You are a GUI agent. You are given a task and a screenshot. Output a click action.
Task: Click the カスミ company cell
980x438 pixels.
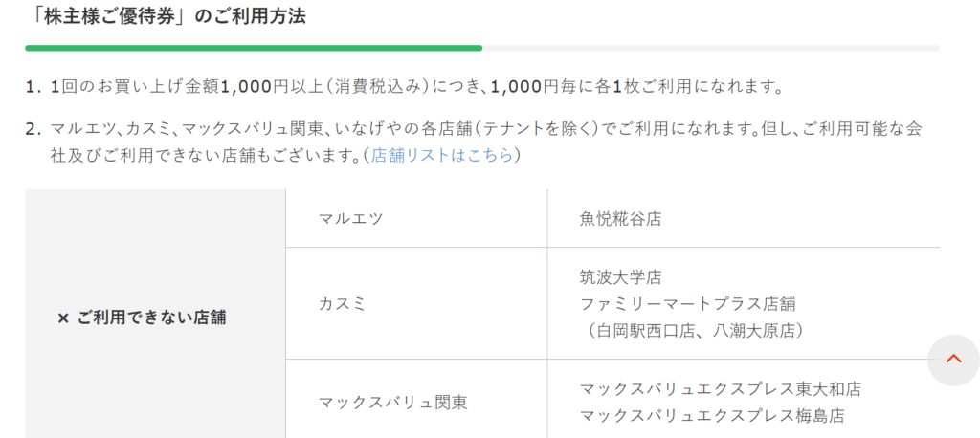416,304
